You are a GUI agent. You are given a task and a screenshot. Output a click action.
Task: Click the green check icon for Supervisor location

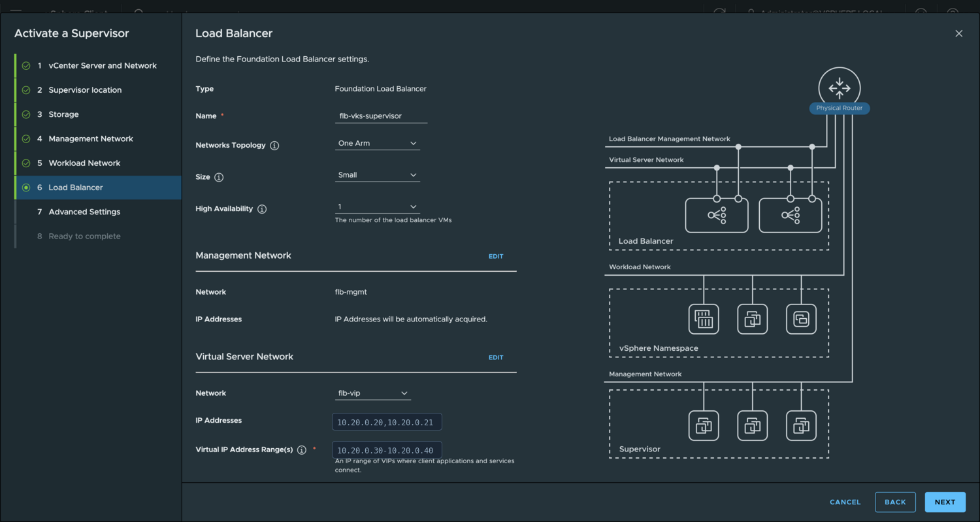pyautogui.click(x=26, y=90)
